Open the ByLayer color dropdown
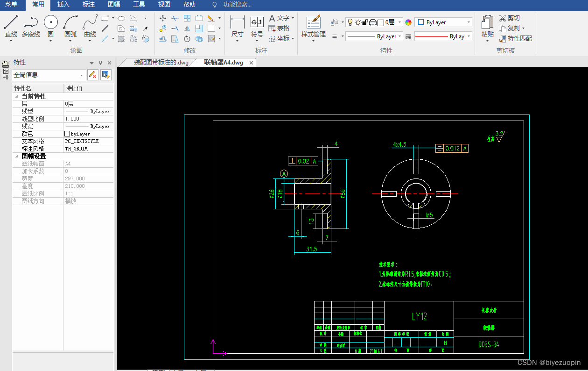This screenshot has height=371, width=588. (469, 22)
